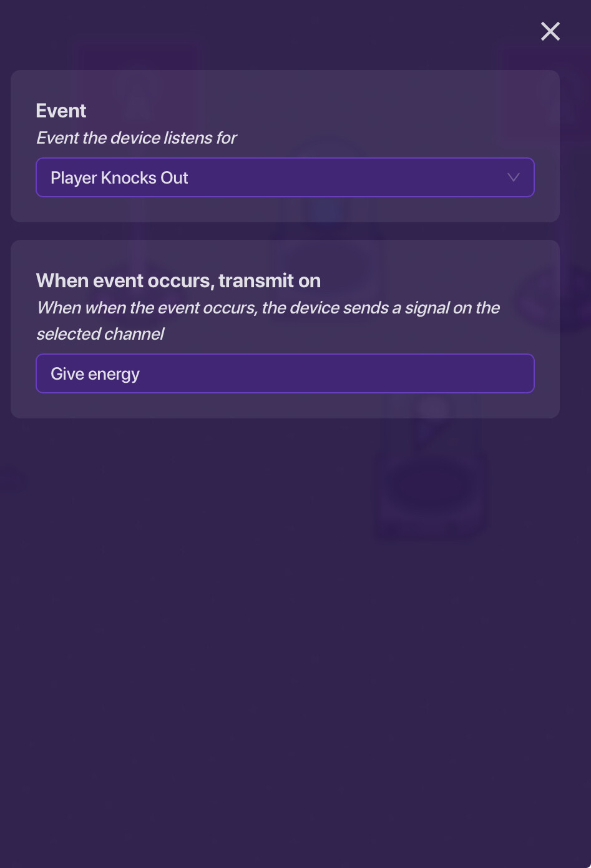The width and height of the screenshot is (591, 868).
Task: Click gap between Event and transmit cards
Action: coord(285,231)
